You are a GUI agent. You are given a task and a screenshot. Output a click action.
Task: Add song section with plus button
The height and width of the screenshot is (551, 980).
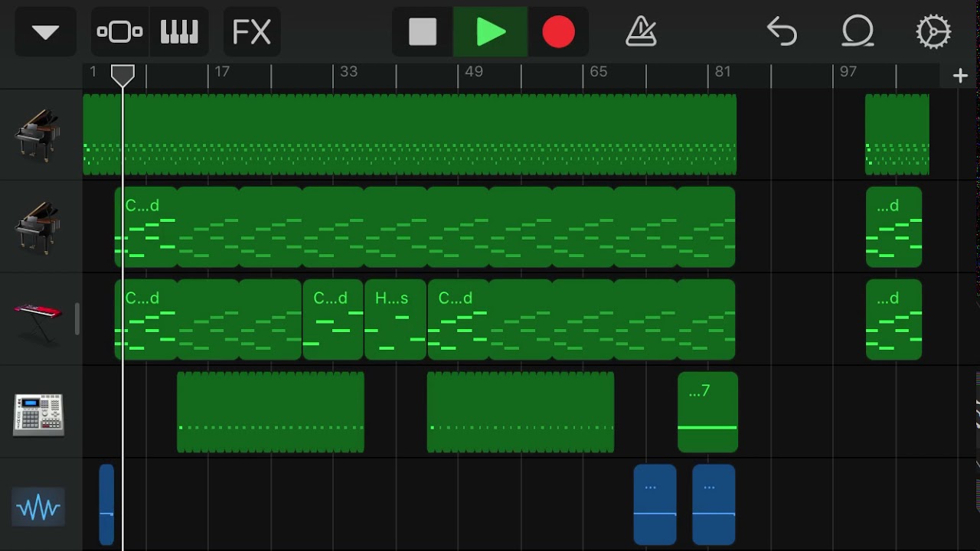pyautogui.click(x=960, y=75)
